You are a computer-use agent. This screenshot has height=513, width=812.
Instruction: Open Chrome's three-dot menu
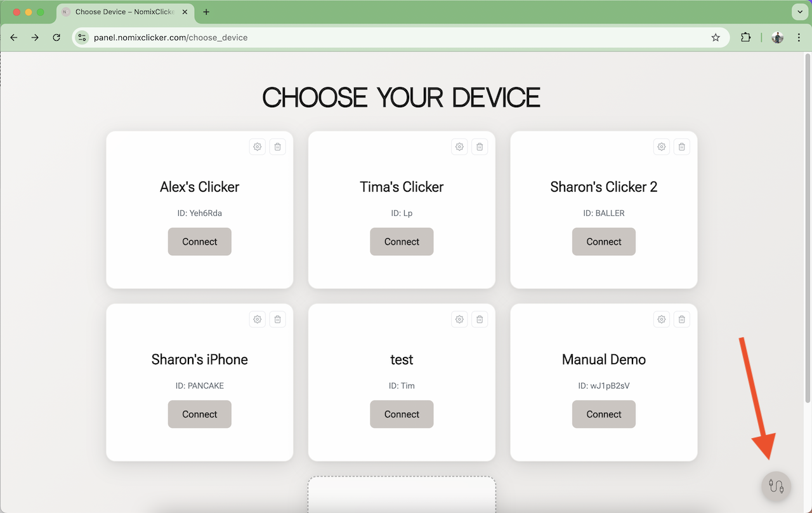[x=799, y=37]
